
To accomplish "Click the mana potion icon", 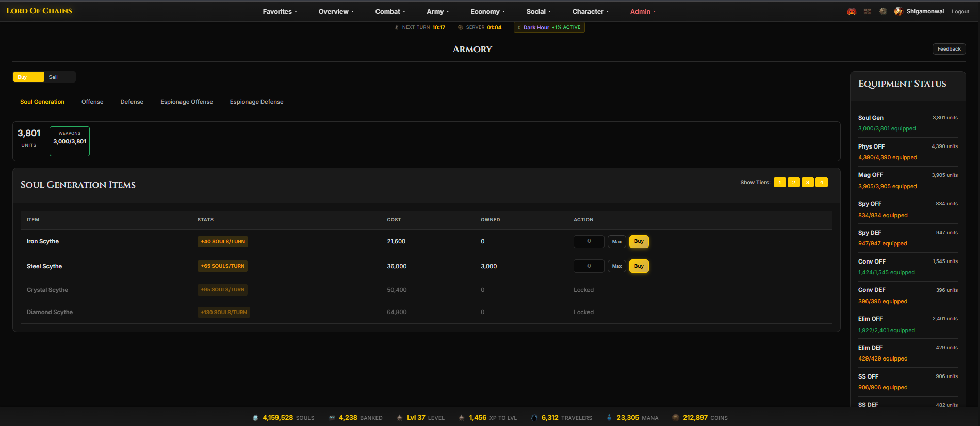I will pyautogui.click(x=609, y=418).
